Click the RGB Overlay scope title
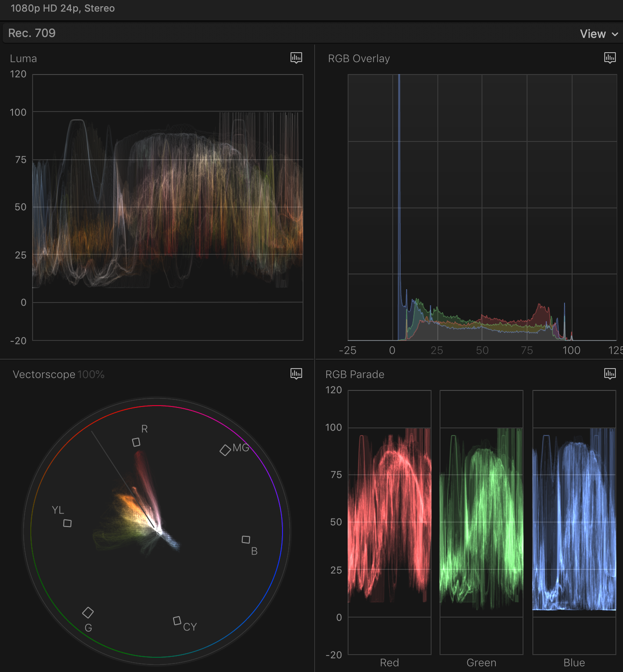The height and width of the screenshot is (672, 623). click(359, 58)
